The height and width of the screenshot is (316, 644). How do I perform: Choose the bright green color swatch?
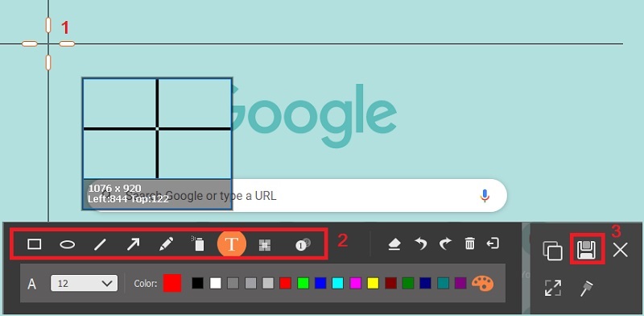click(x=303, y=283)
